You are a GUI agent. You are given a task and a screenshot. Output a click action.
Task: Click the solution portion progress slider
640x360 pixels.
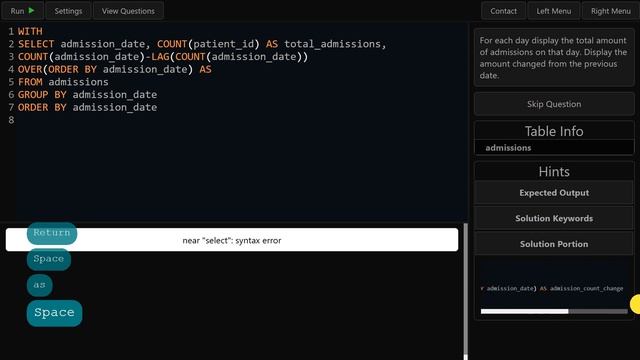pos(554,311)
